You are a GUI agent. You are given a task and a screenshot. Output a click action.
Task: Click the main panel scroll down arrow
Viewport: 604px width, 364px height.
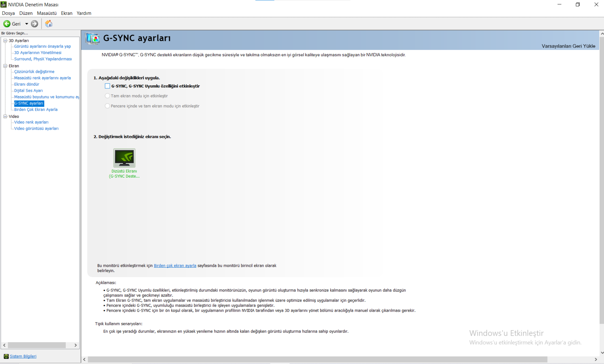[602, 353]
